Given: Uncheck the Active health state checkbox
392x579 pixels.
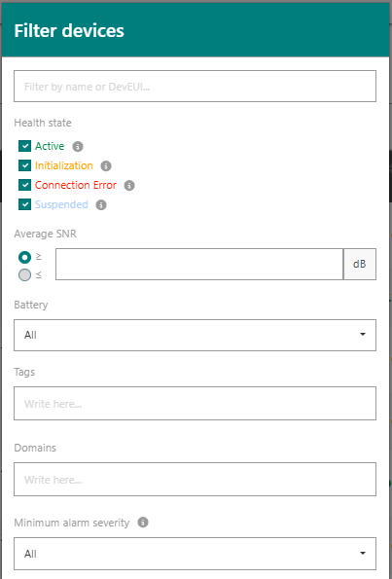Looking at the screenshot, I should (24, 146).
